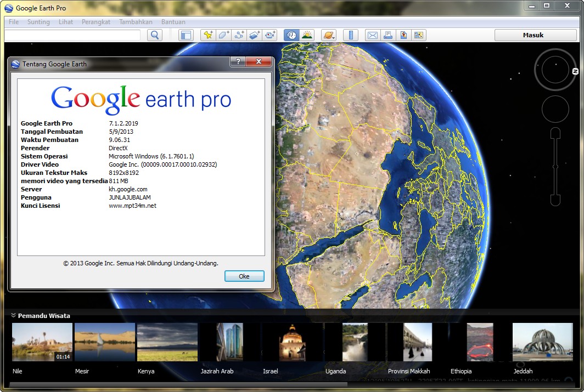Click the email envelope icon
This screenshot has width=584, height=392.
coord(373,35)
